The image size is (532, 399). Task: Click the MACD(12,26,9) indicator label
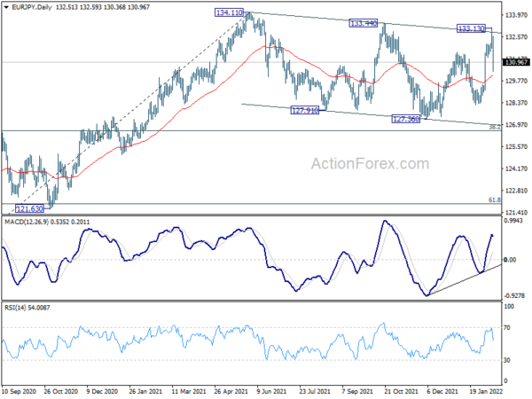27,223
